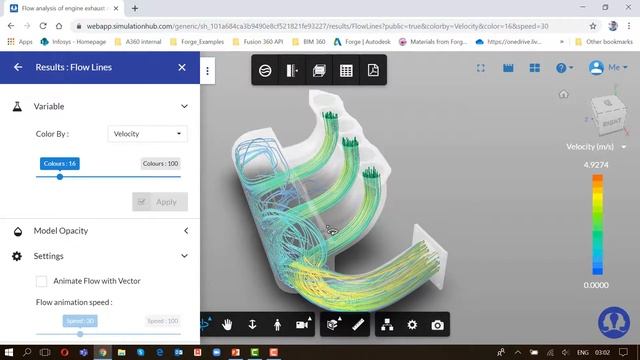The width and height of the screenshot is (640, 360).
Task: Select the ruler Measure tool
Action: tap(358, 325)
